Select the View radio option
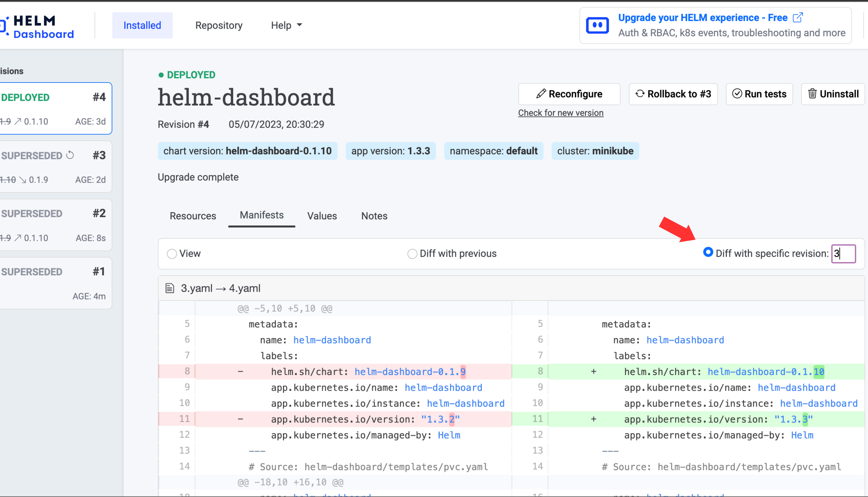This screenshot has height=497, width=868. tap(172, 254)
